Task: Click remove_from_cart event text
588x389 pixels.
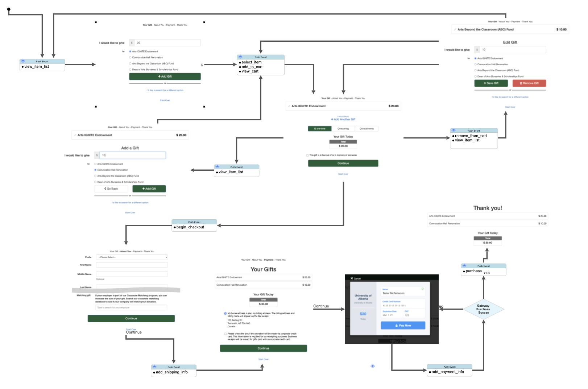Action: (x=471, y=136)
